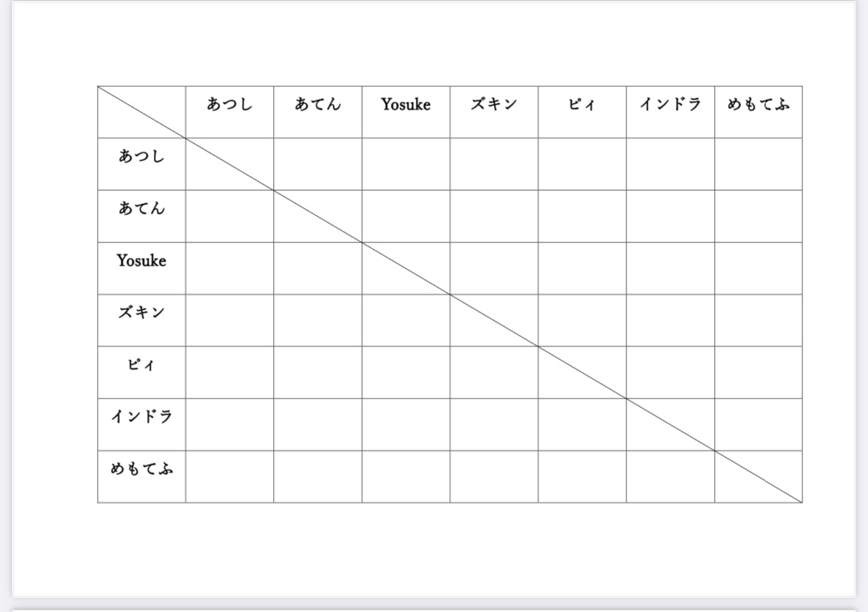This screenshot has width=868, height=612.
Task: Click the あつし column header cell
Action: [230, 112]
